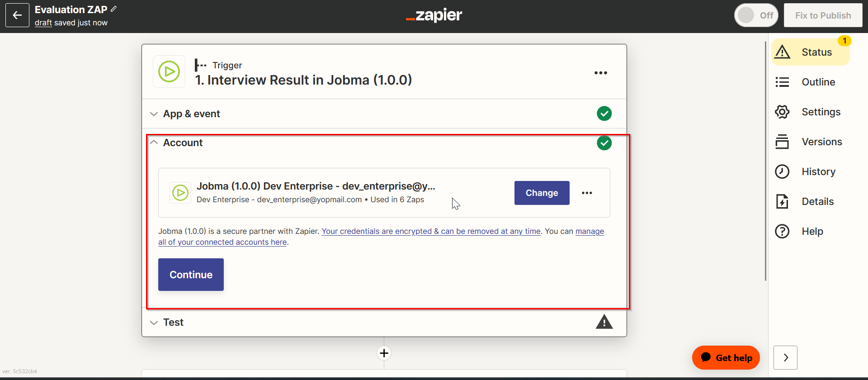Collapse the Account section chevron
This screenshot has height=380, width=868.
tap(154, 142)
